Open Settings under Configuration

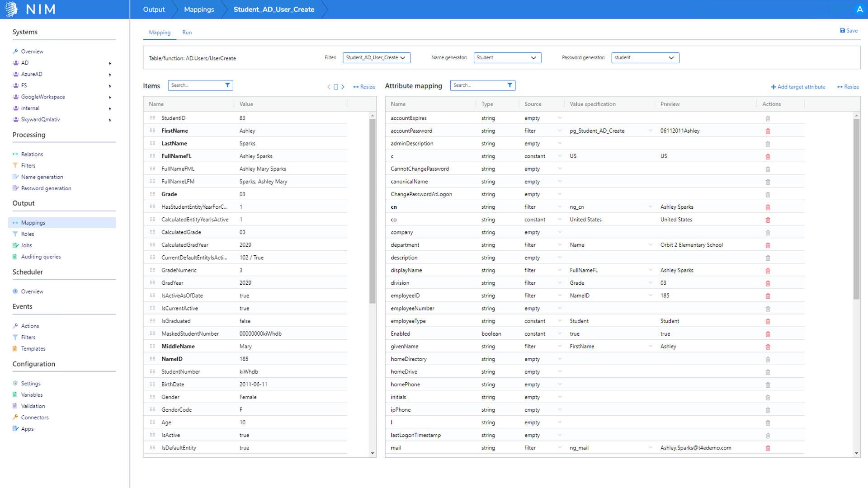point(31,384)
